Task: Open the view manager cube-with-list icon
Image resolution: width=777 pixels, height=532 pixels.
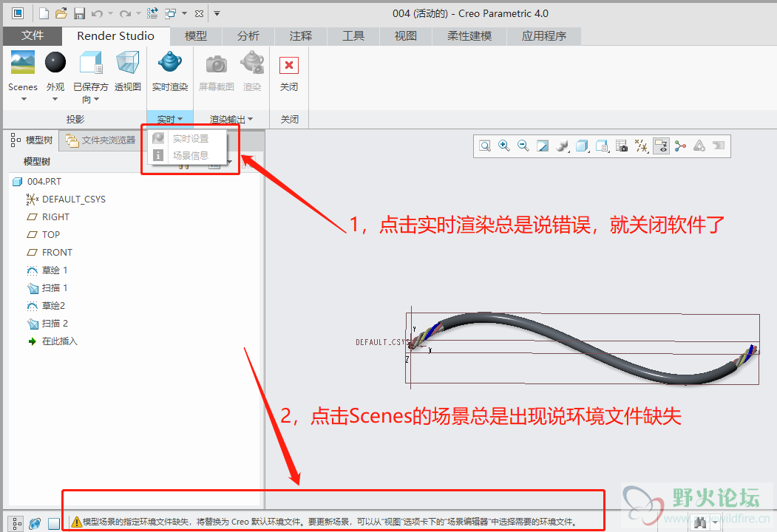Action: tap(602, 146)
